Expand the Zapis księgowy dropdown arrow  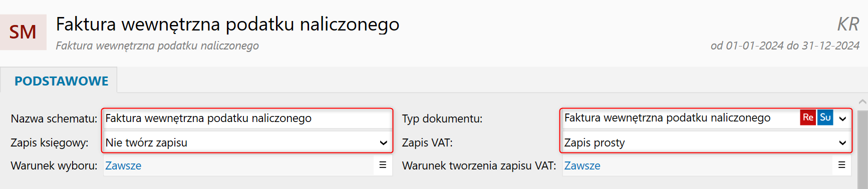pyautogui.click(x=383, y=142)
